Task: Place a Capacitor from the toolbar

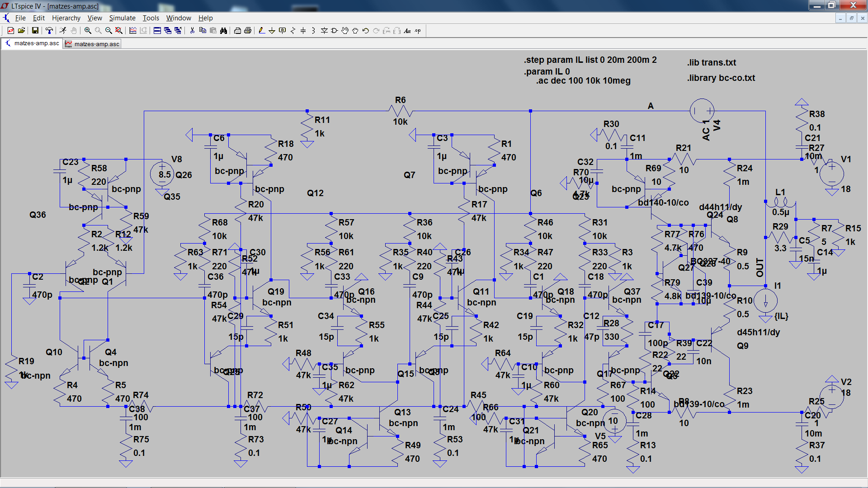Action: 303,31
